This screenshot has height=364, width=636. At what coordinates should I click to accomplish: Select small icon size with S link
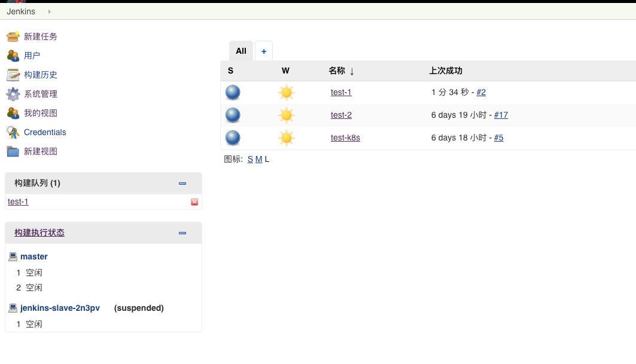(x=250, y=159)
